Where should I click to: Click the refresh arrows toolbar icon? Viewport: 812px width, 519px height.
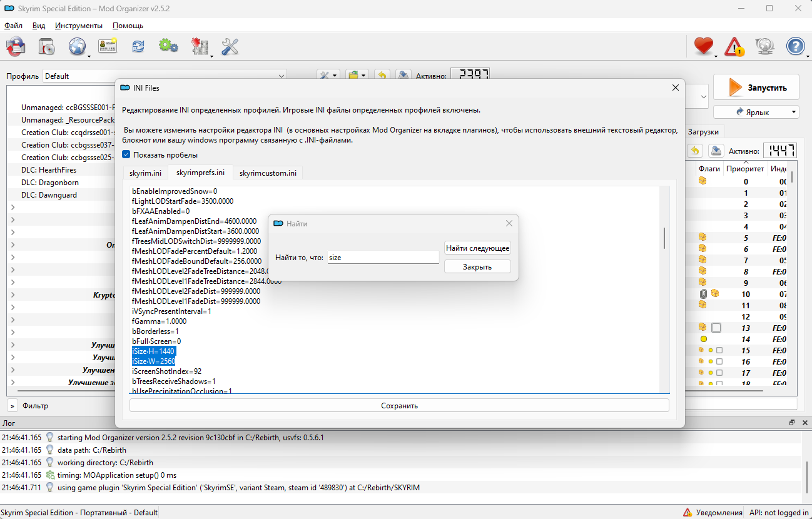click(x=138, y=46)
